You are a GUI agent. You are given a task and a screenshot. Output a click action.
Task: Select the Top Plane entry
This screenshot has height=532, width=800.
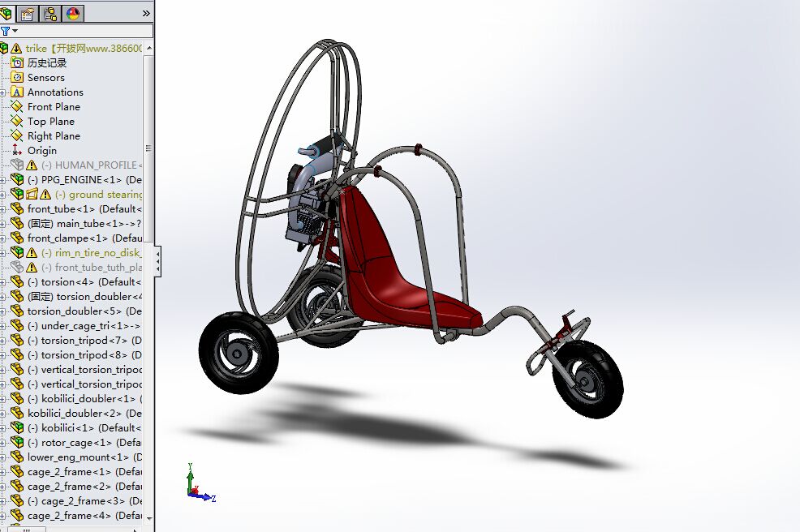51,122
